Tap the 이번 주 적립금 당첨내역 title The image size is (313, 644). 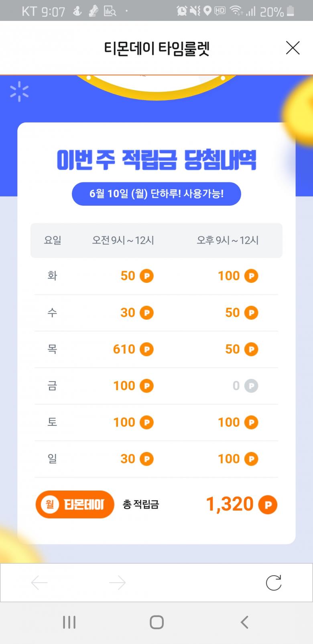point(156,160)
